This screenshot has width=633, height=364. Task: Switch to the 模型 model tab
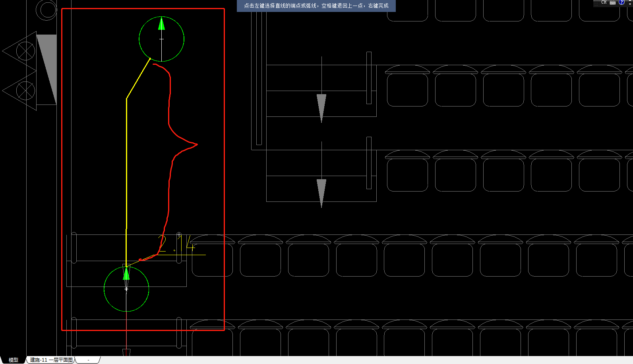point(14,360)
